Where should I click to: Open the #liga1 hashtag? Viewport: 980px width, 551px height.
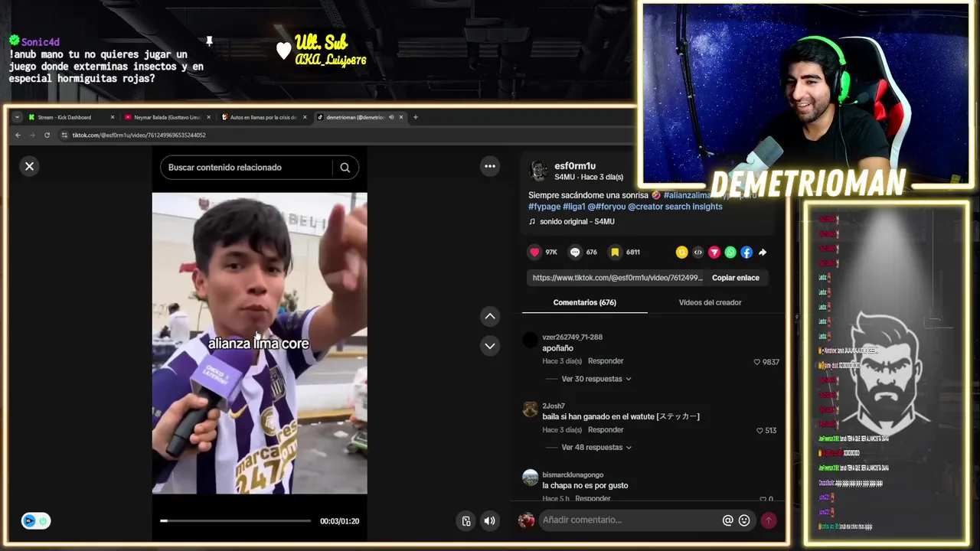[x=574, y=207]
